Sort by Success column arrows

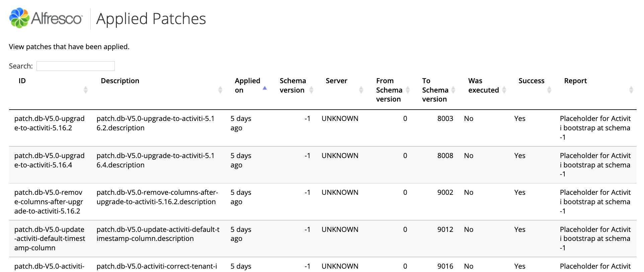(x=549, y=90)
